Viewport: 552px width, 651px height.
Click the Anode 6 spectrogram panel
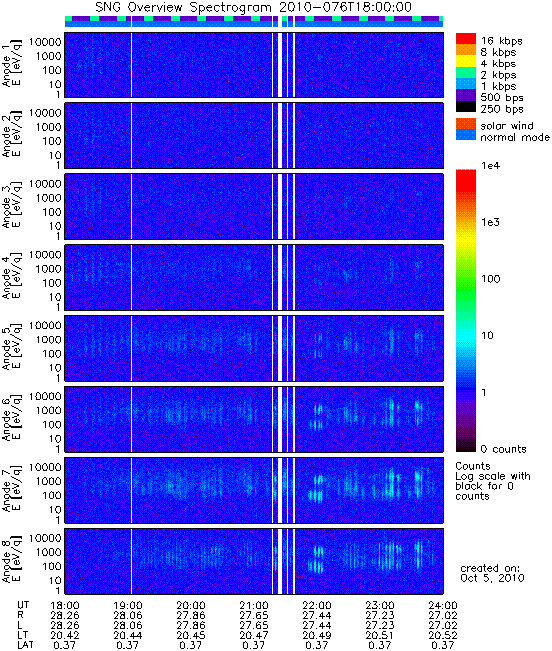pyautogui.click(x=254, y=419)
